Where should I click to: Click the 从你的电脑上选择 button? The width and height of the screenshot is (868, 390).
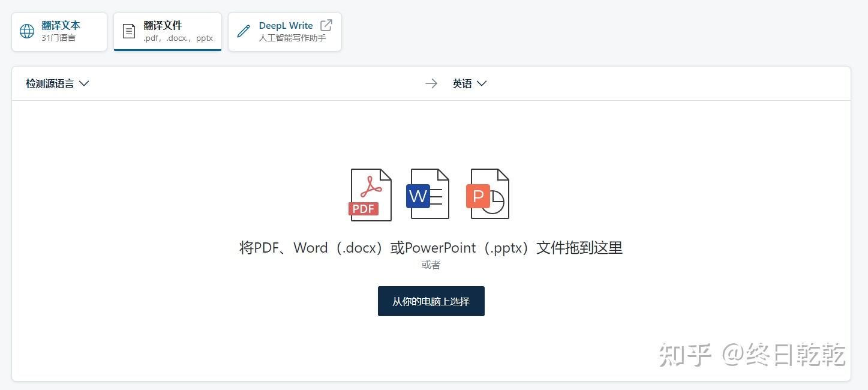pos(431,301)
